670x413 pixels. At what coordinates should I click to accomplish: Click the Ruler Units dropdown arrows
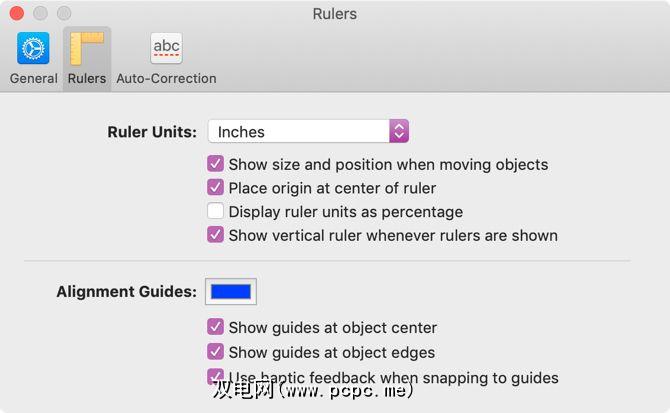pyautogui.click(x=399, y=131)
